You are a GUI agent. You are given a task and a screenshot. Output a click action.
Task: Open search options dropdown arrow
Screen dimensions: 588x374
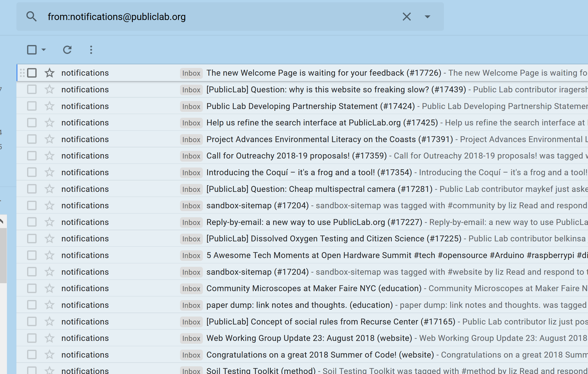click(427, 17)
